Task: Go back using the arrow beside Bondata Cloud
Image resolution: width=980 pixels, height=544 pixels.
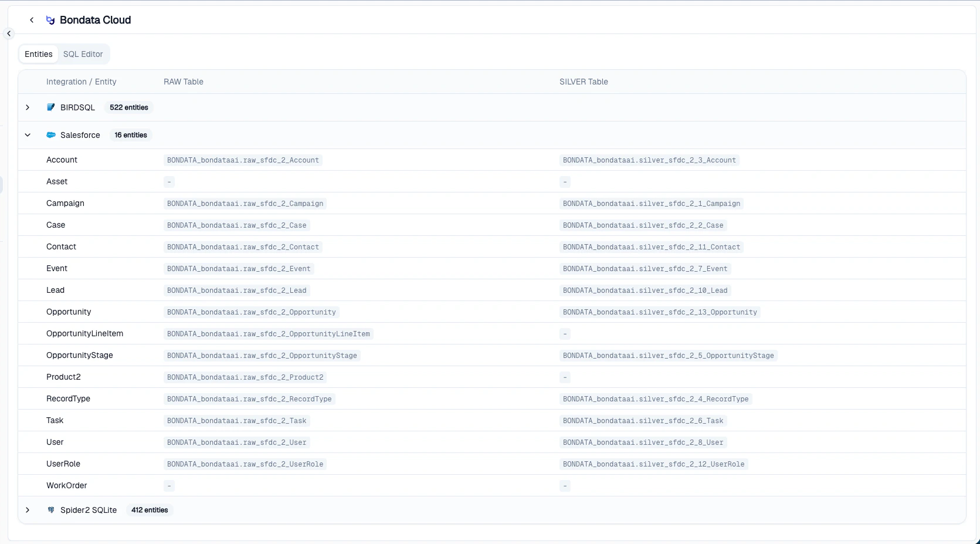Action: (x=32, y=20)
